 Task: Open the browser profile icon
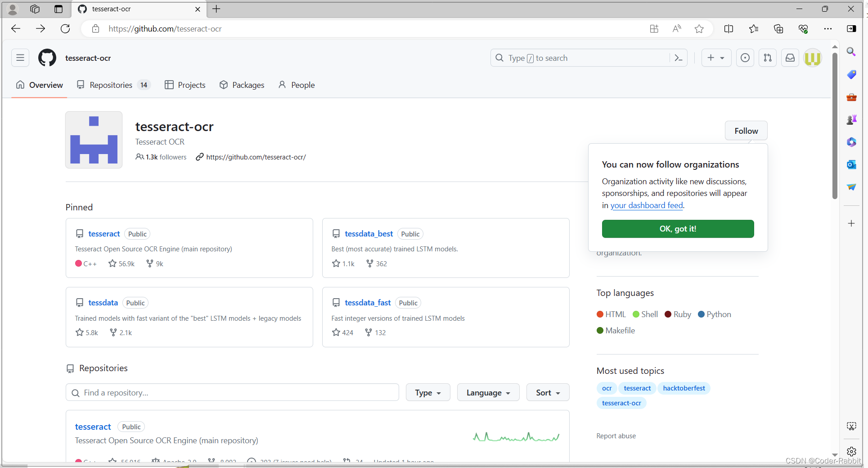click(x=13, y=9)
